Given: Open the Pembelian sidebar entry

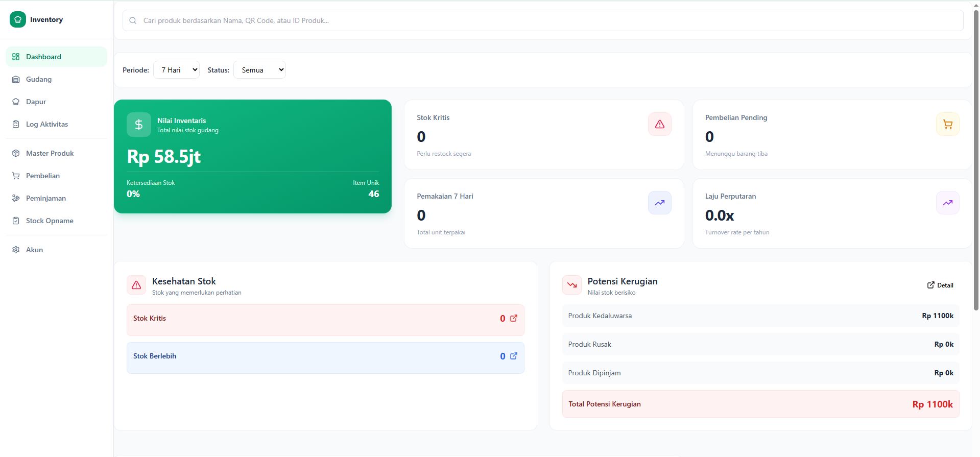Looking at the screenshot, I should click(x=56, y=176).
